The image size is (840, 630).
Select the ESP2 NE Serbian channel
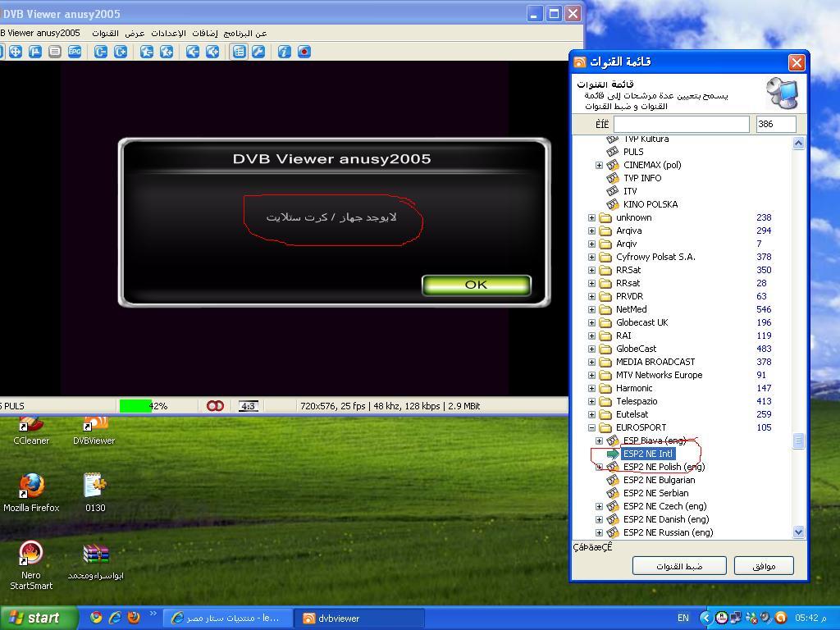coord(655,493)
